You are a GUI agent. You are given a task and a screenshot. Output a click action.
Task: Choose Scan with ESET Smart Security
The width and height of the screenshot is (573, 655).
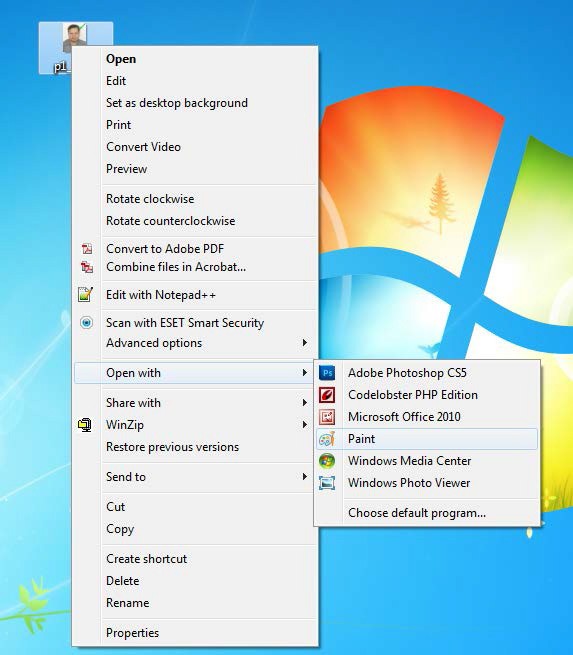pyautogui.click(x=195, y=322)
